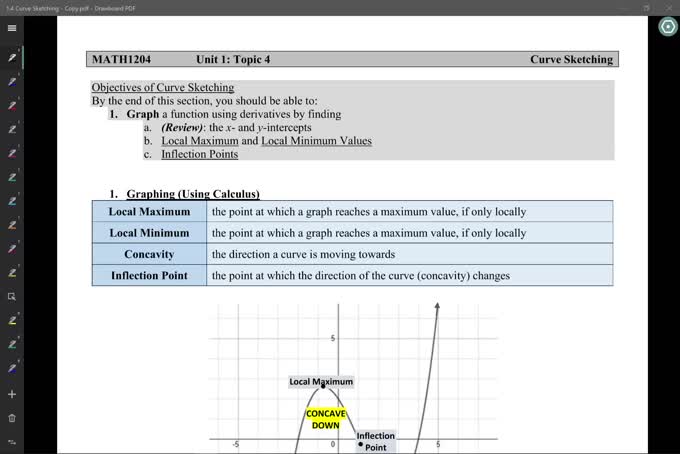Click the underlined 'Local Minimum Values' text

[316, 141]
